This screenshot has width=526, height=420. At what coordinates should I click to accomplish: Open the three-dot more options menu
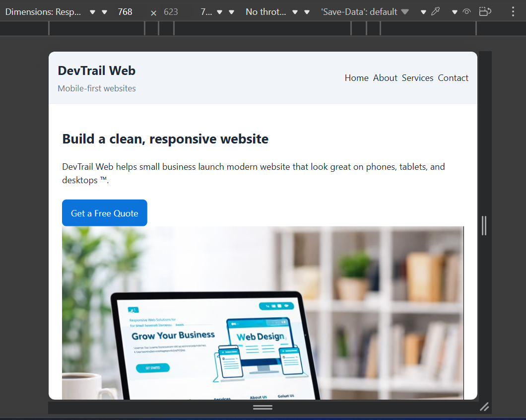[x=513, y=12]
